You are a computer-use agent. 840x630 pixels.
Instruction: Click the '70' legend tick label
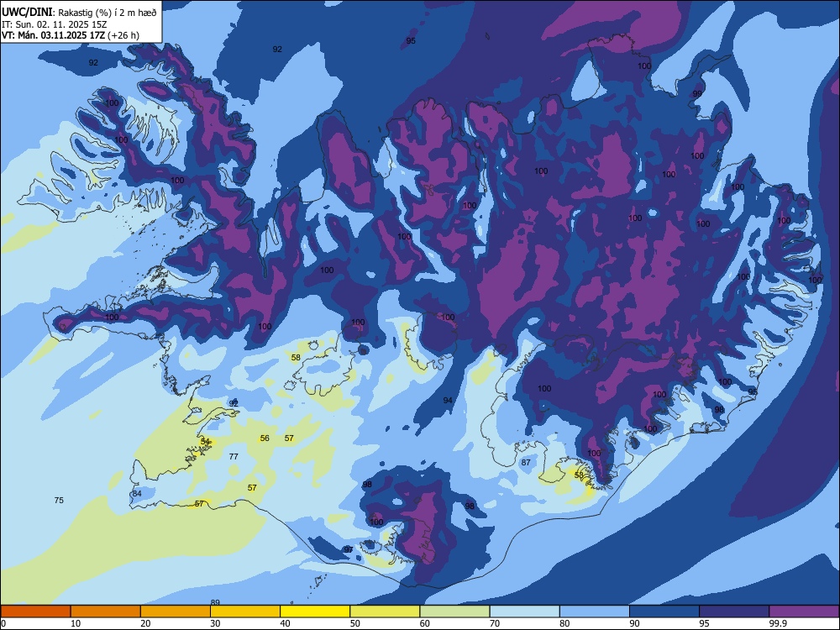tap(495, 623)
